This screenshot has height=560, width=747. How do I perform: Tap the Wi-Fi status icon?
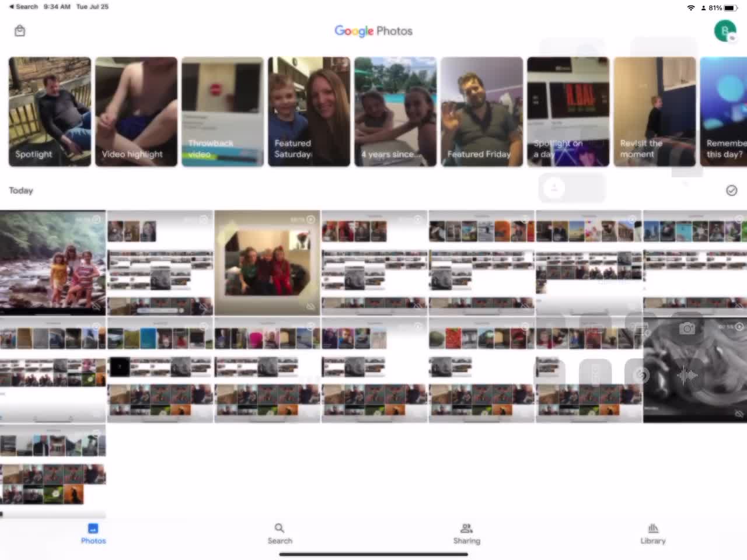pos(692,8)
